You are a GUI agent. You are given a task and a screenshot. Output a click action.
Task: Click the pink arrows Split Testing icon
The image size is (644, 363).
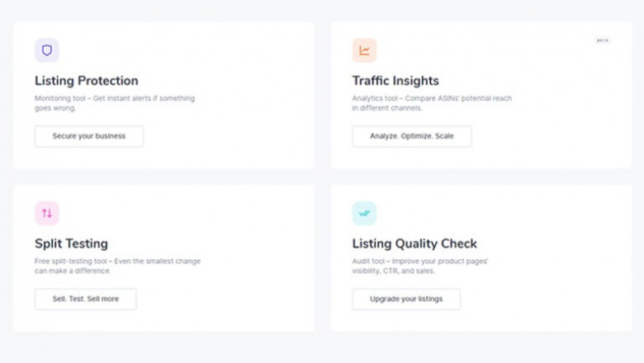pos(47,213)
